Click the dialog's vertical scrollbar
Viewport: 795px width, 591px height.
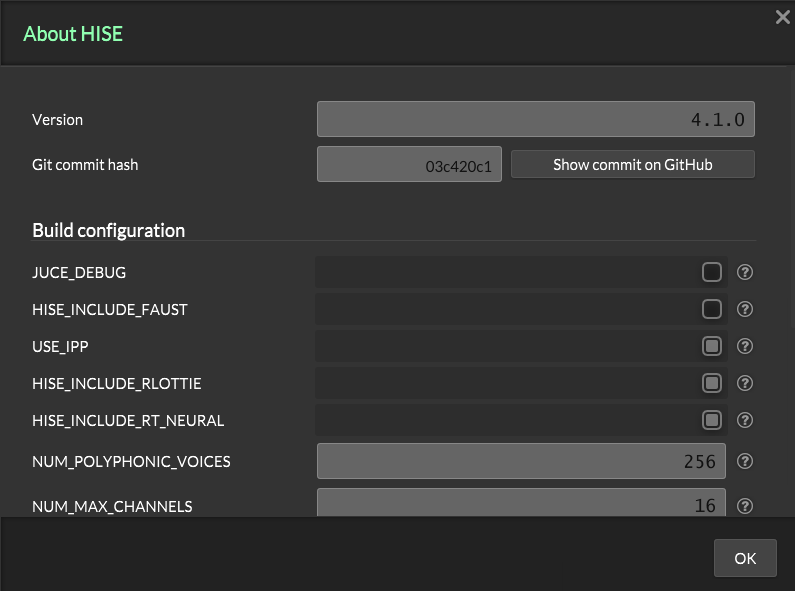click(x=792, y=198)
